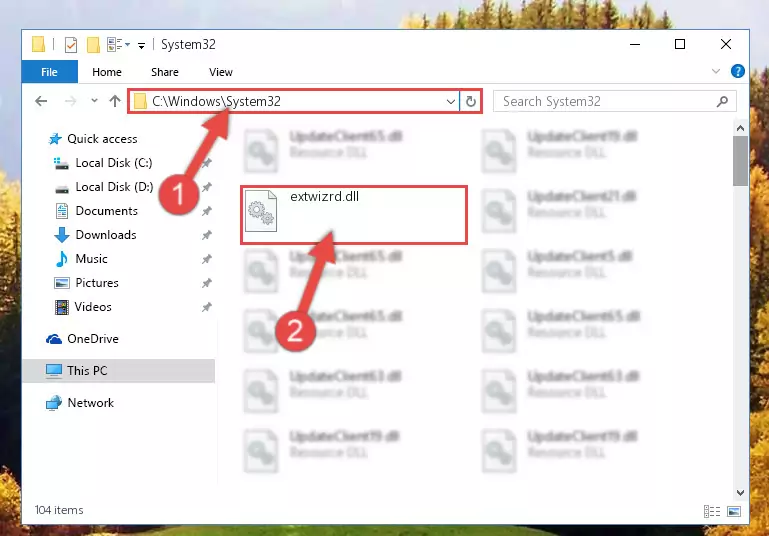Open Music in the sidebar
This screenshot has width=769, height=536.
click(91, 259)
